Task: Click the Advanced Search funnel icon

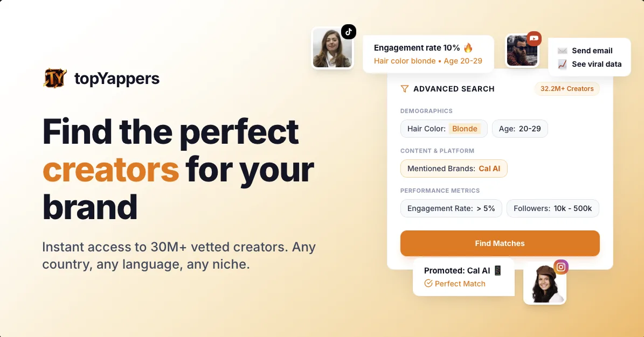Action: [x=405, y=89]
